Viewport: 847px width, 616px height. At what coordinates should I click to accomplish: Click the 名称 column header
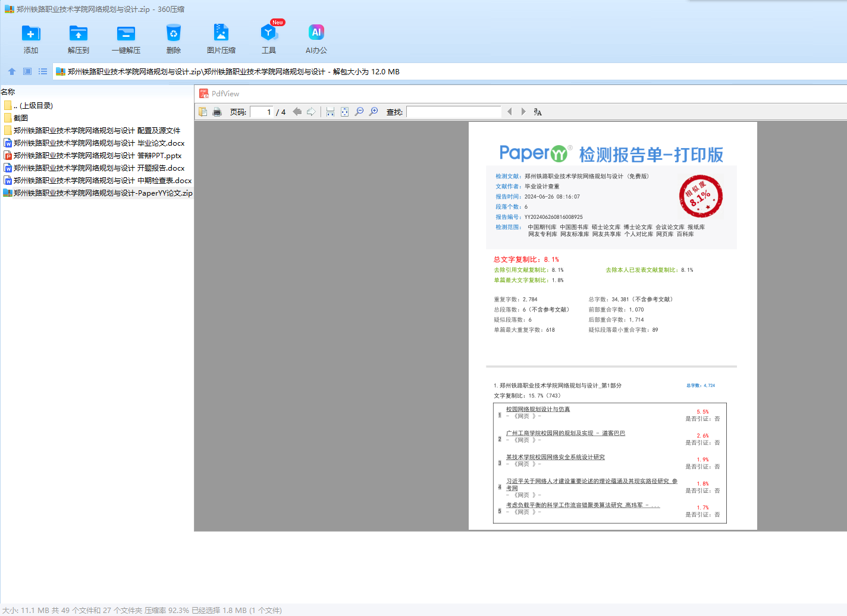[8, 92]
